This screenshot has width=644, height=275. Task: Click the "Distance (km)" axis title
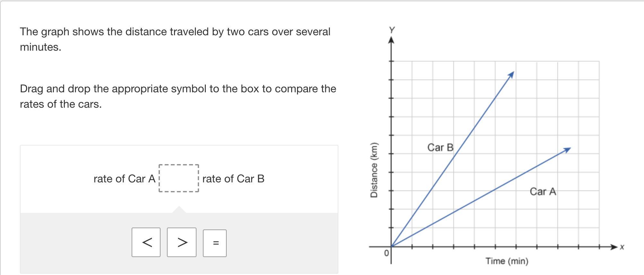pos(374,170)
